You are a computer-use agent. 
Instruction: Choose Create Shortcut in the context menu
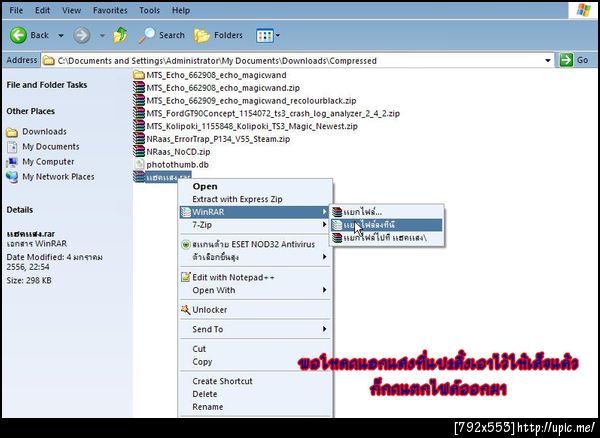[255, 381]
